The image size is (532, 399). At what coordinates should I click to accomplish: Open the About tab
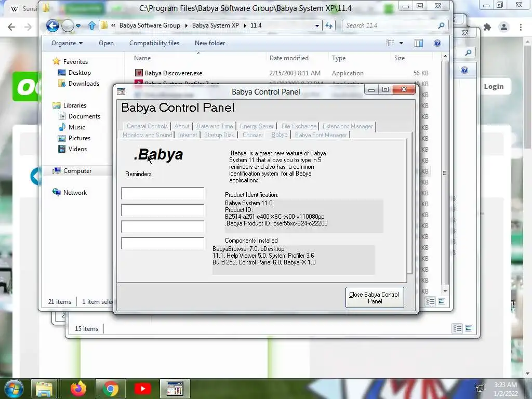[x=182, y=126]
